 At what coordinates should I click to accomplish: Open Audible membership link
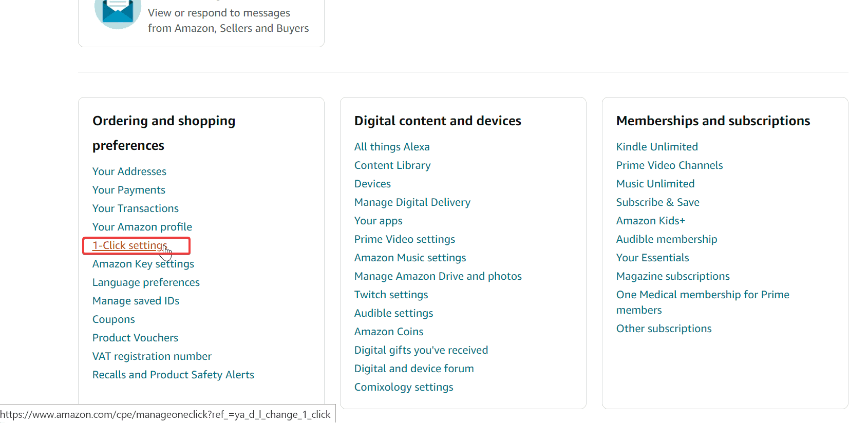667,239
